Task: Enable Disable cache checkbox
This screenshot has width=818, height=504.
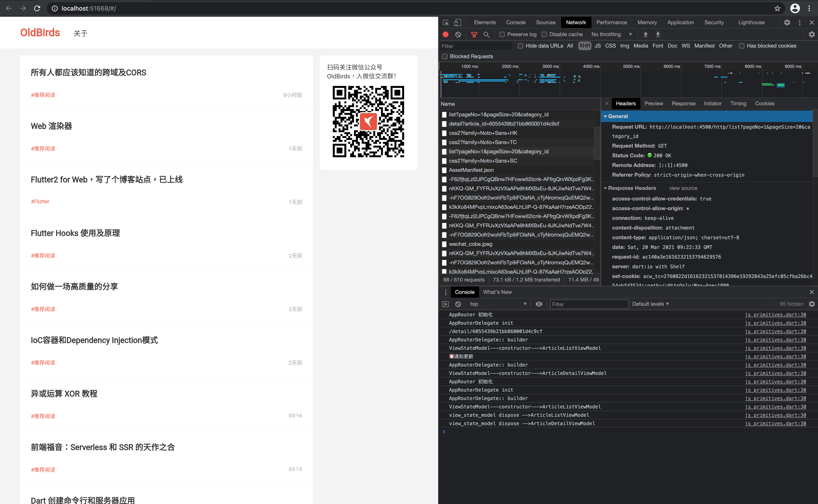Action: click(544, 34)
